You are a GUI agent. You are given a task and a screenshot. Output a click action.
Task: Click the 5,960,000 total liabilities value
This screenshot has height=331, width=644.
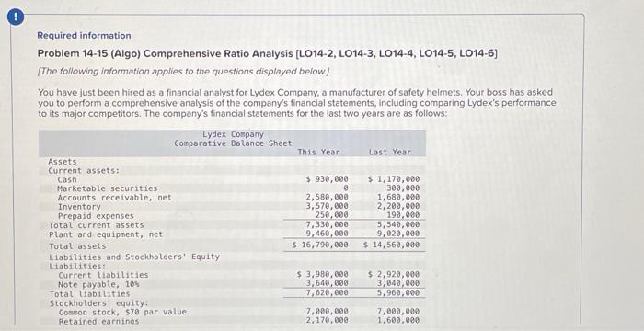click(398, 292)
